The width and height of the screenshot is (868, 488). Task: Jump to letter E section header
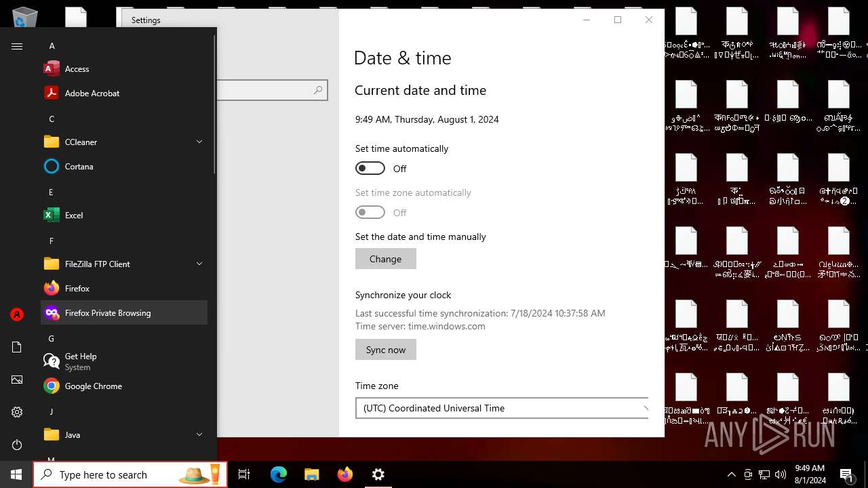coord(51,192)
